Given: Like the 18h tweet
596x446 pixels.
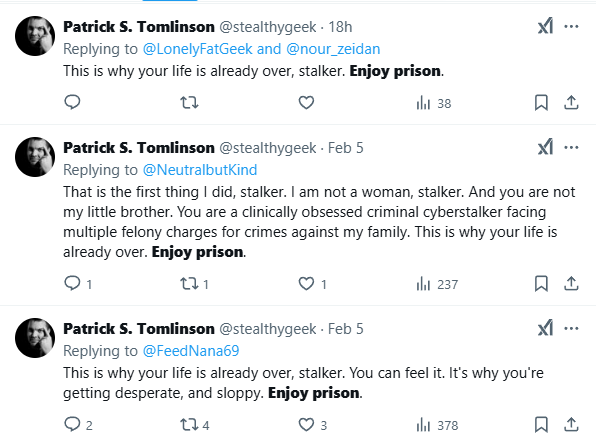Looking at the screenshot, I should pyautogui.click(x=306, y=103).
